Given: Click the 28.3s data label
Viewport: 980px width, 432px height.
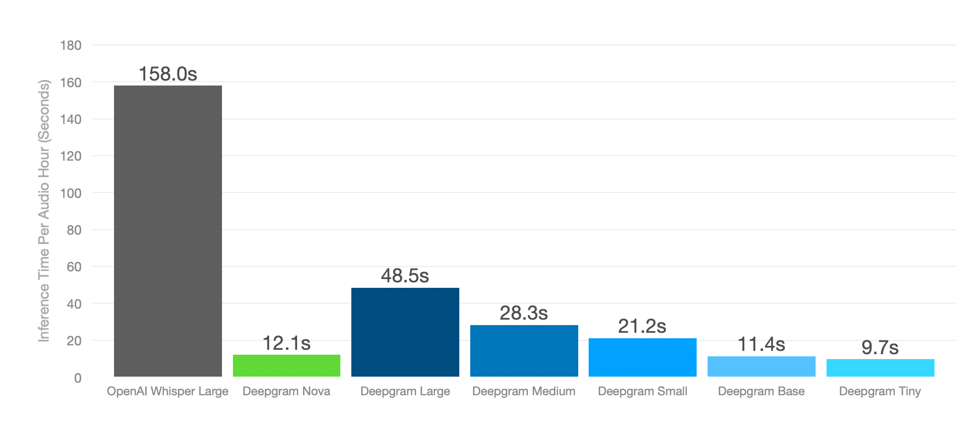Looking at the screenshot, I should 524,313.
